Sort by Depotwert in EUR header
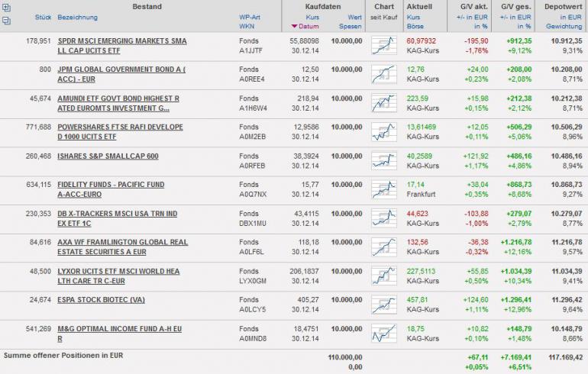Image resolution: width=588 pixels, height=374 pixels. (570, 18)
